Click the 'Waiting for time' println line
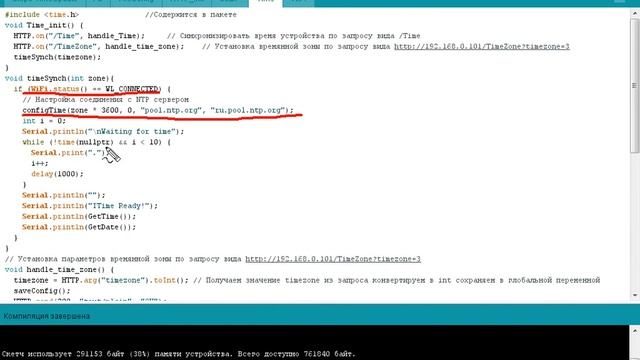640x360 pixels. [x=103, y=131]
